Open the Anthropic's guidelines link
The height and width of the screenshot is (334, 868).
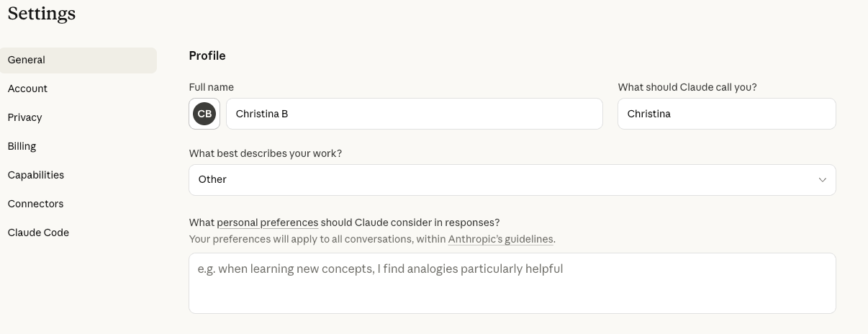click(500, 239)
